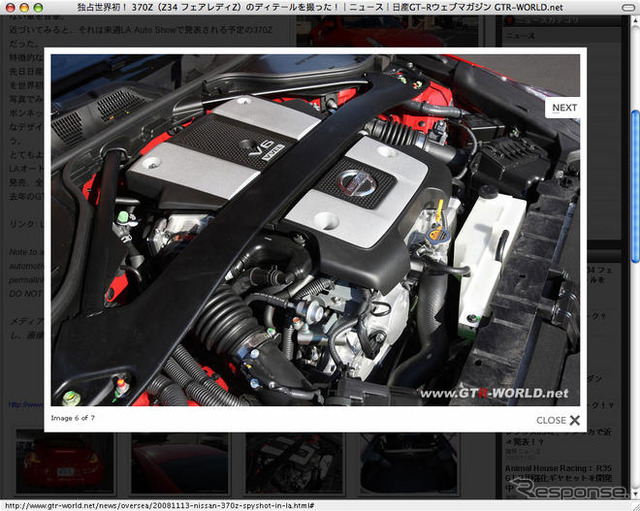This screenshot has width=640, height=511.
Task: Click the blue http link behind the overlay
Action: click(x=26, y=404)
